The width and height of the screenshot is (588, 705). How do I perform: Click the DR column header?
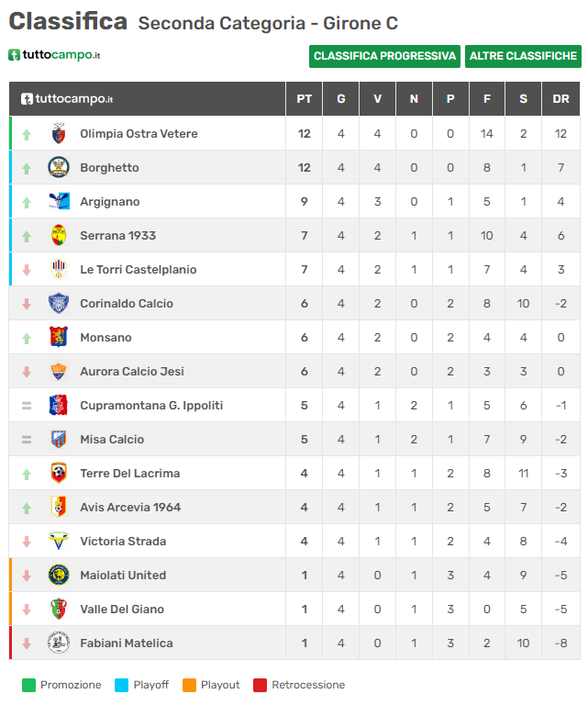(x=560, y=99)
